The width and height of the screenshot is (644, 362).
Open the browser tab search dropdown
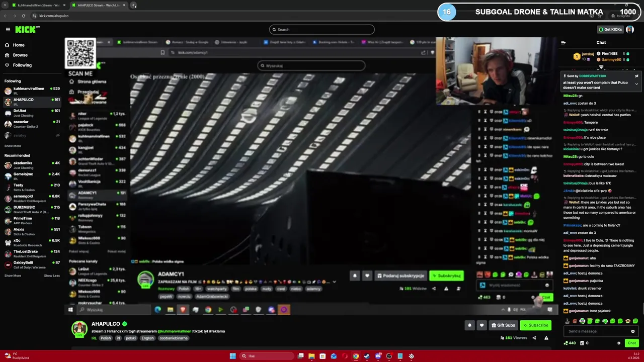[x=5, y=5]
